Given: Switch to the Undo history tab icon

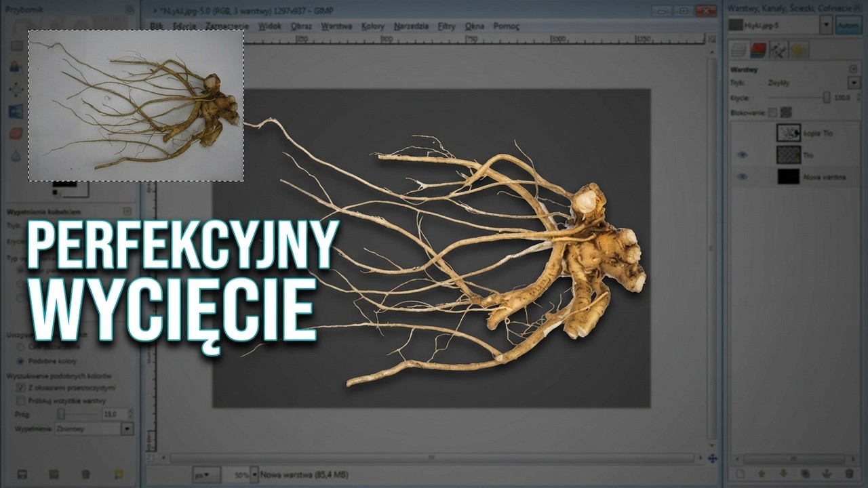Looking at the screenshot, I should tap(799, 49).
